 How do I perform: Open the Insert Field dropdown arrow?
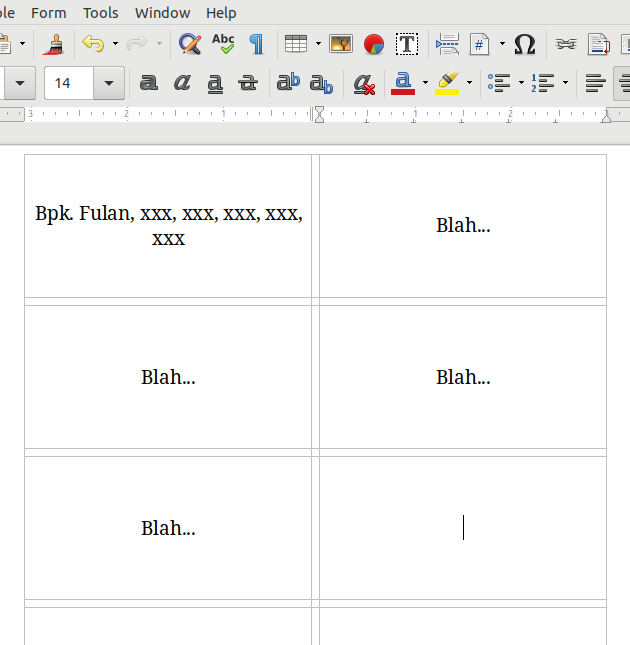click(x=502, y=44)
